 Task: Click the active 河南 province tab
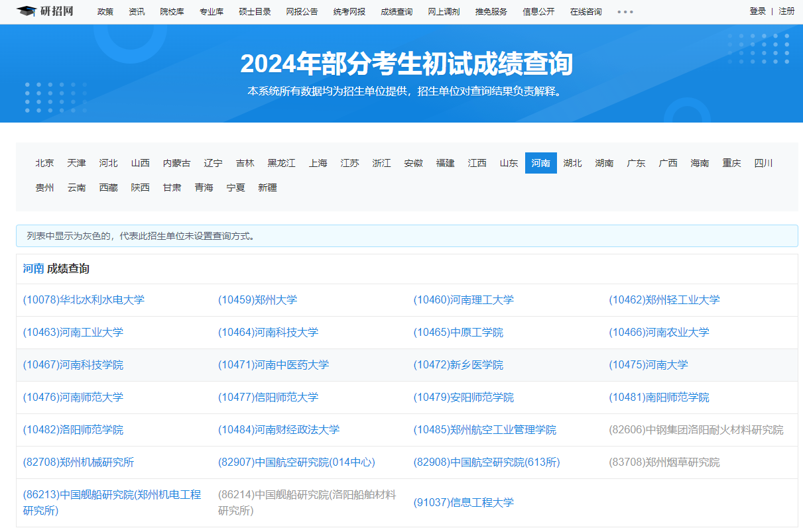point(541,163)
